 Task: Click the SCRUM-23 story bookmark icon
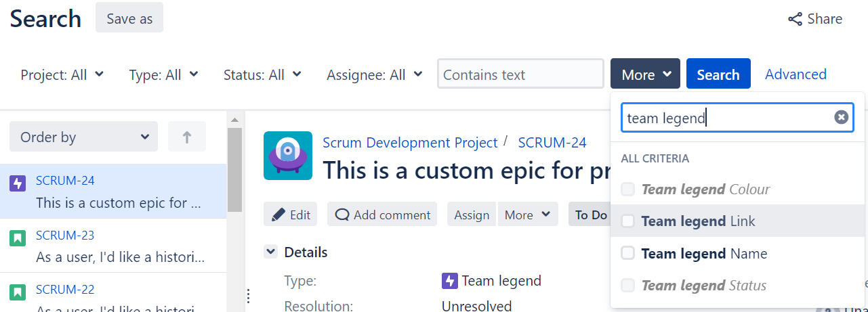18,238
